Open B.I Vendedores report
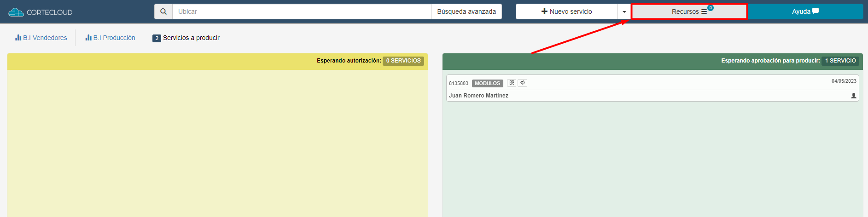Screen dimensions: 868x217 41,38
